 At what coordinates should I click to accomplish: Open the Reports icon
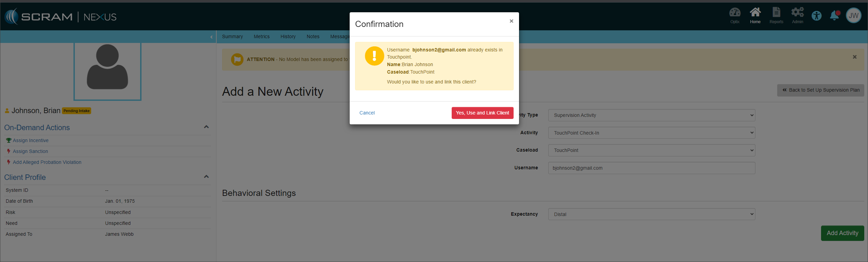(776, 15)
